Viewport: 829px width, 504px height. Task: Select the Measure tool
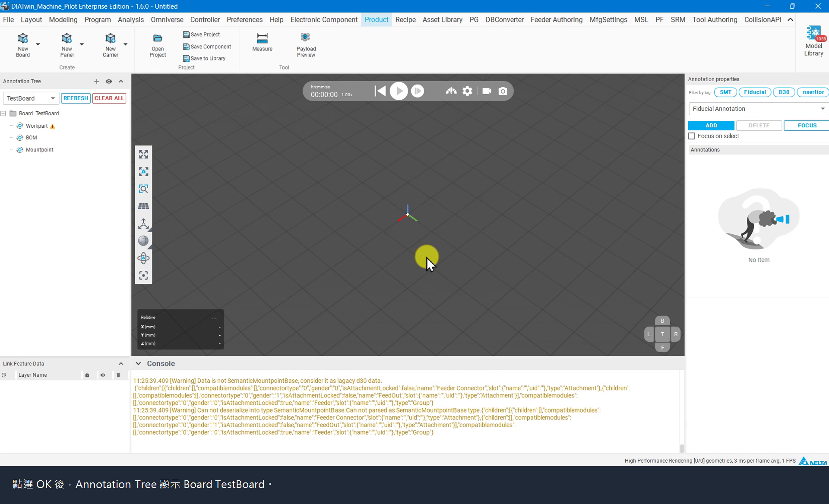coord(262,42)
